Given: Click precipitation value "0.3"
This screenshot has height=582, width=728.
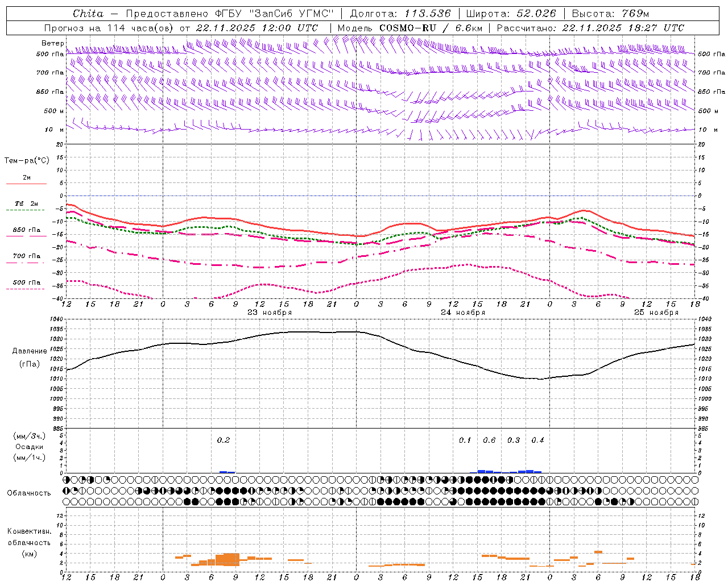Looking at the screenshot, I should coord(514,440).
